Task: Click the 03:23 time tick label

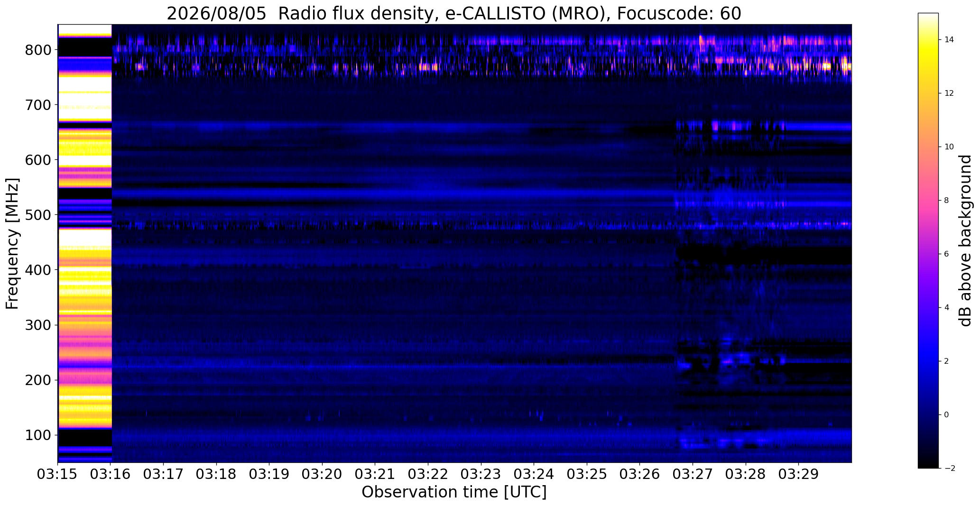Action: coord(481,475)
